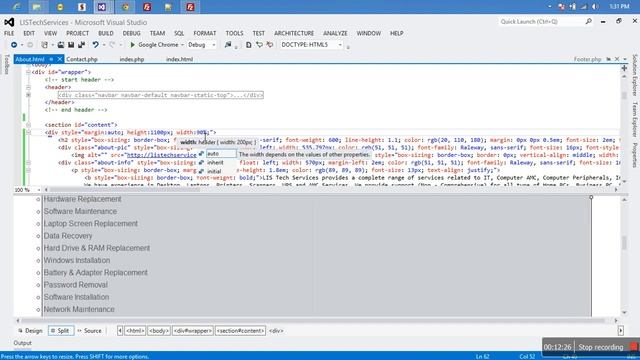The width and height of the screenshot is (640, 360).
Task: Click the New Project toolbar icon
Action: click(x=44, y=44)
